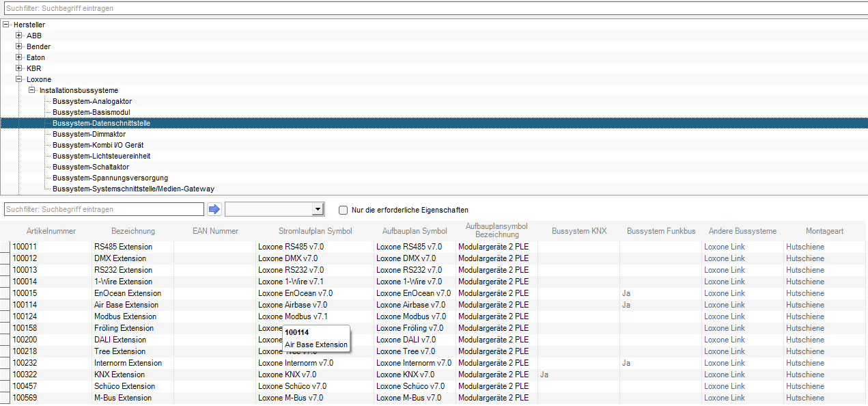Screen dimensions: 868x406
Task: Select the Hersteller root label
Action: point(29,25)
